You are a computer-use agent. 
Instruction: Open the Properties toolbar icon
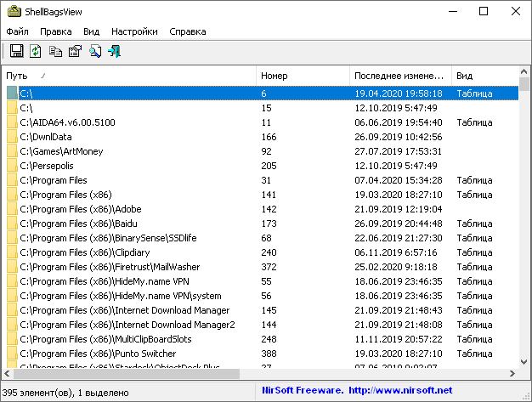point(76,51)
